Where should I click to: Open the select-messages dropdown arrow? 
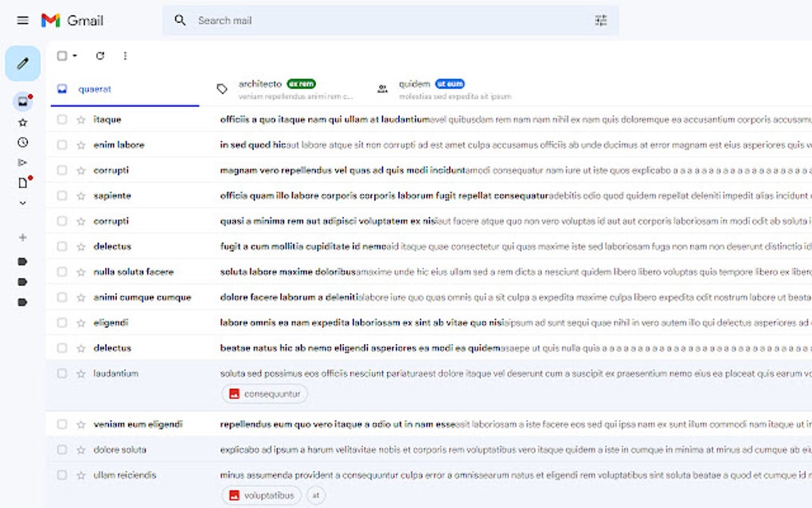pyautogui.click(x=72, y=56)
